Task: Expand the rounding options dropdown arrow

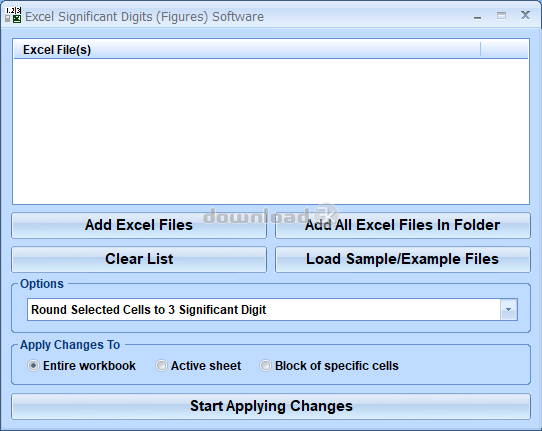Action: 508,310
